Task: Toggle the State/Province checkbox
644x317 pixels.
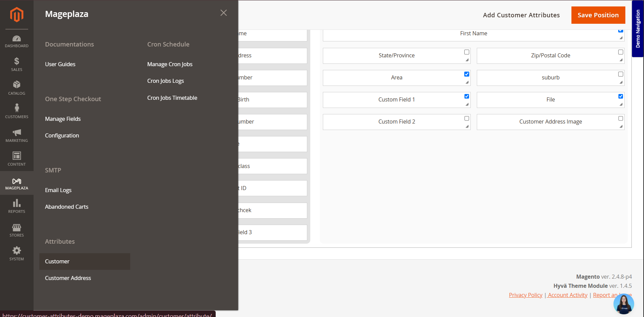Action: [x=467, y=52]
